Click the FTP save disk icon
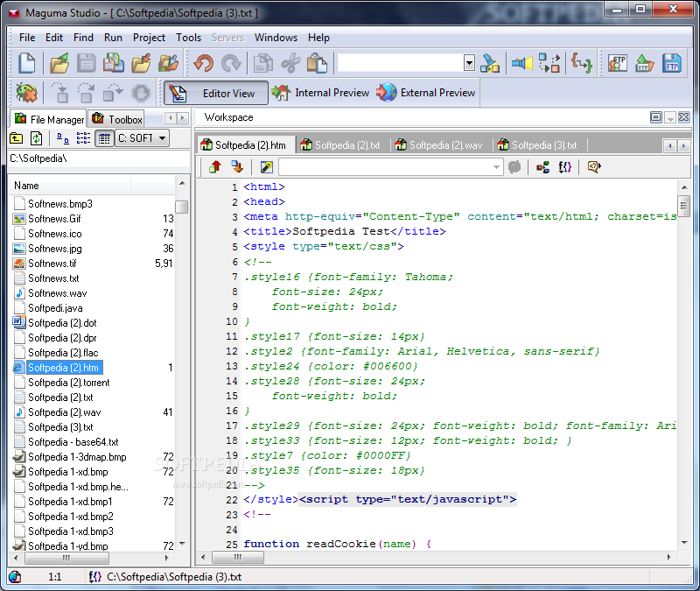Screen dimensions: 700x591 672,63
